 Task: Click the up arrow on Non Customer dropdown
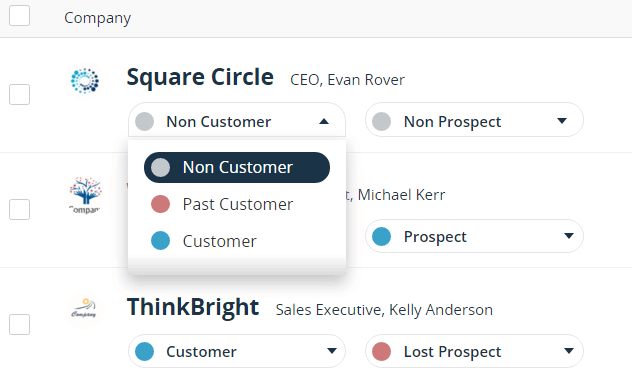[324, 121]
